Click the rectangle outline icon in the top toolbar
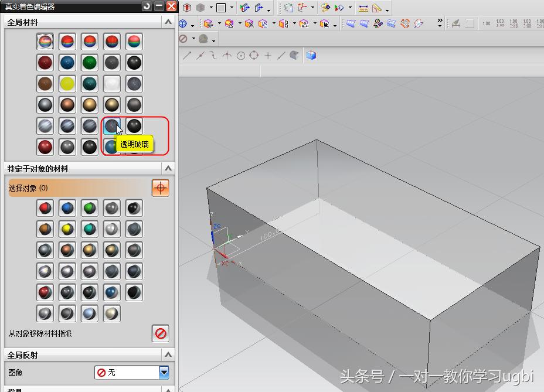The width and height of the screenshot is (544, 392). [221, 8]
